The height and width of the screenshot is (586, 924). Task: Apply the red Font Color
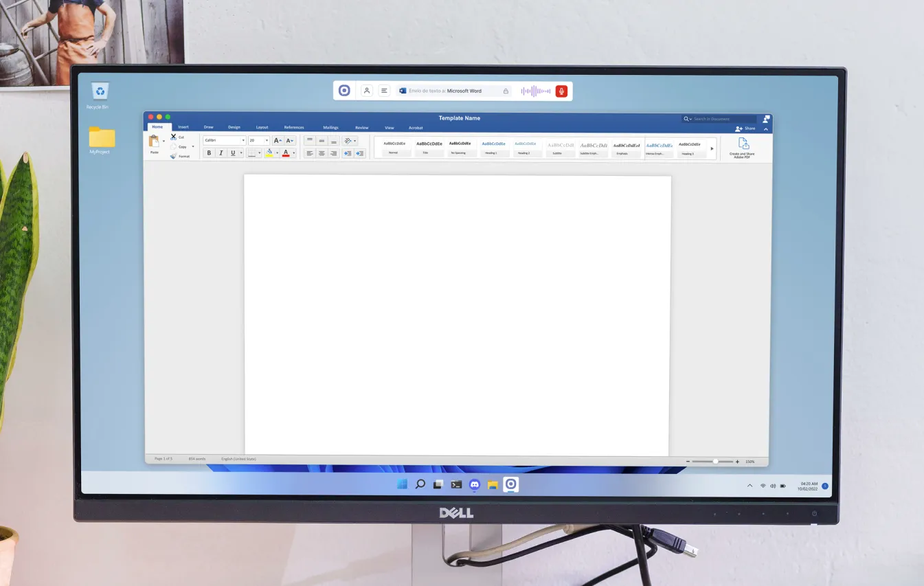[286, 153]
